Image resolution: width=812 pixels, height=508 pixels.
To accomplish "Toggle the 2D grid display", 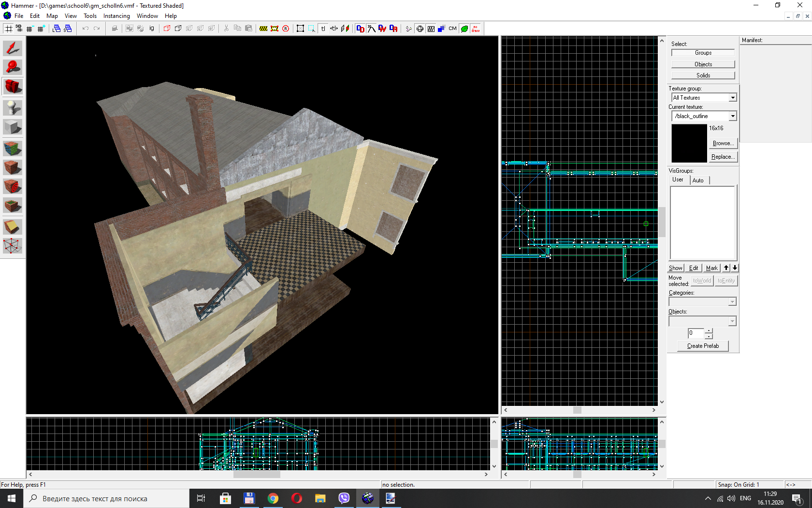I will [9, 29].
